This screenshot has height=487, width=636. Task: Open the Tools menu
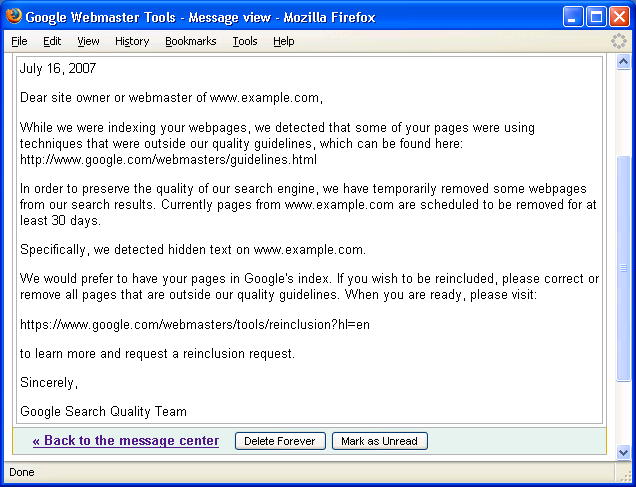click(x=245, y=41)
